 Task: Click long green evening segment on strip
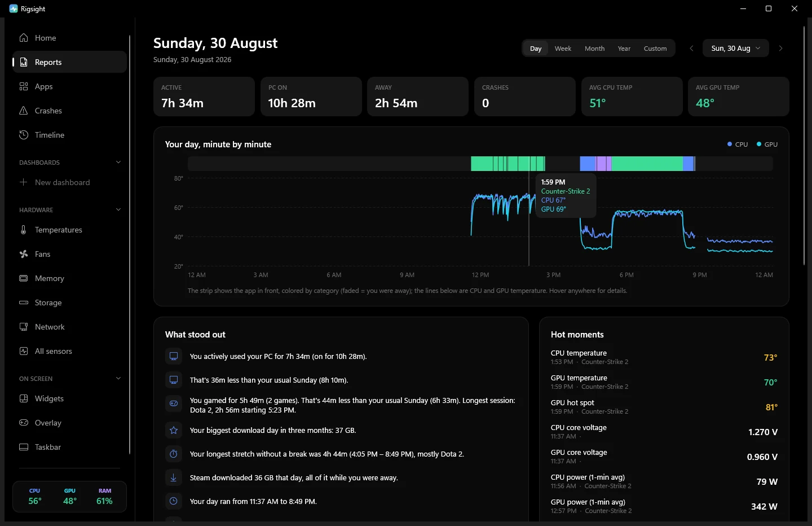pos(647,164)
